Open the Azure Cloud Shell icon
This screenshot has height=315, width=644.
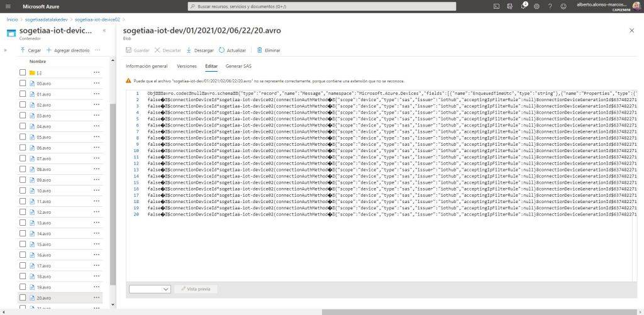[x=496, y=6]
